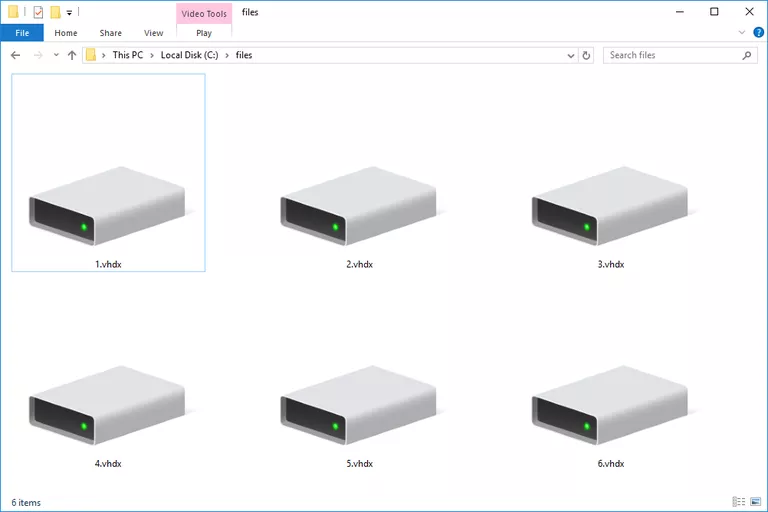
Task: Open the View ribbon tab
Action: (153, 33)
